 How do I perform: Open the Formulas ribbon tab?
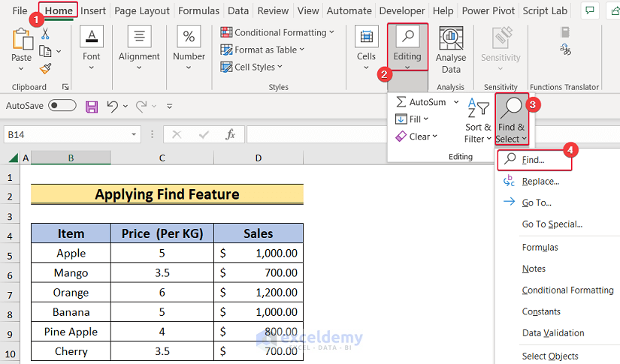click(x=199, y=11)
